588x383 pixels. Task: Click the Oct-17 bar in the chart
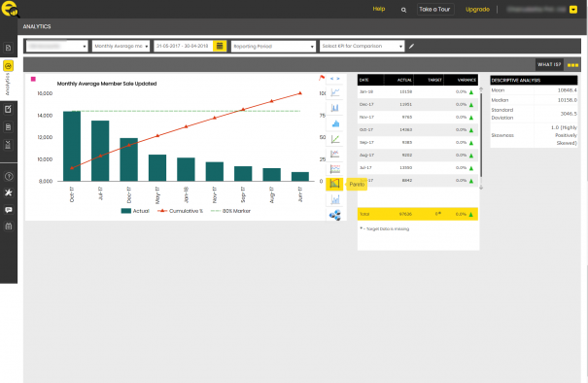click(72, 146)
